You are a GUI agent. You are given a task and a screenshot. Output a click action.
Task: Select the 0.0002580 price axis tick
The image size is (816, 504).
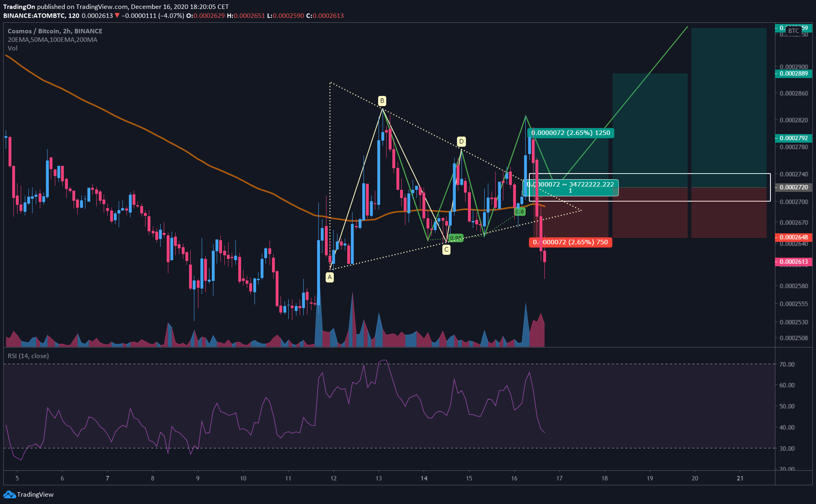click(x=794, y=286)
